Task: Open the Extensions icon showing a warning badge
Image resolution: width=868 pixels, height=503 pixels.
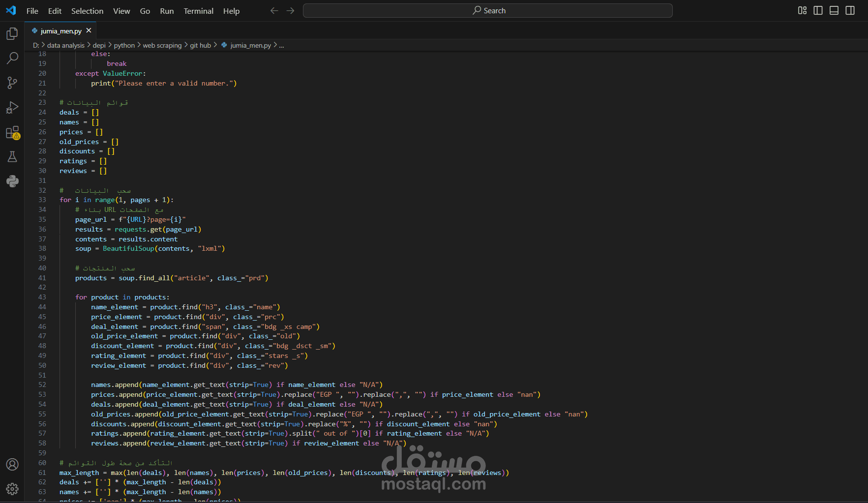Action: 12,132
